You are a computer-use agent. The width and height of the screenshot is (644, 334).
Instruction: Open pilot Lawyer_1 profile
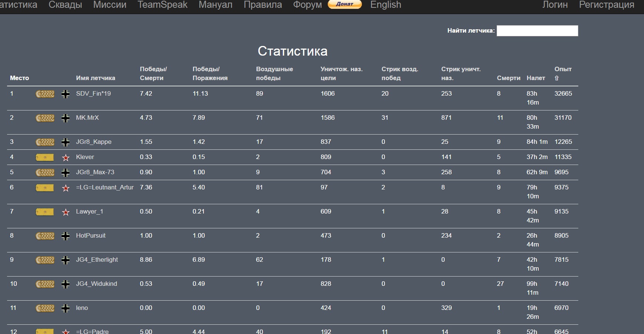point(90,212)
